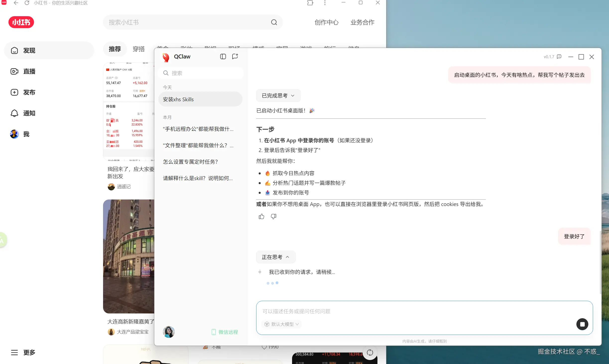Select the 推荐 feed tab

pyautogui.click(x=115, y=49)
